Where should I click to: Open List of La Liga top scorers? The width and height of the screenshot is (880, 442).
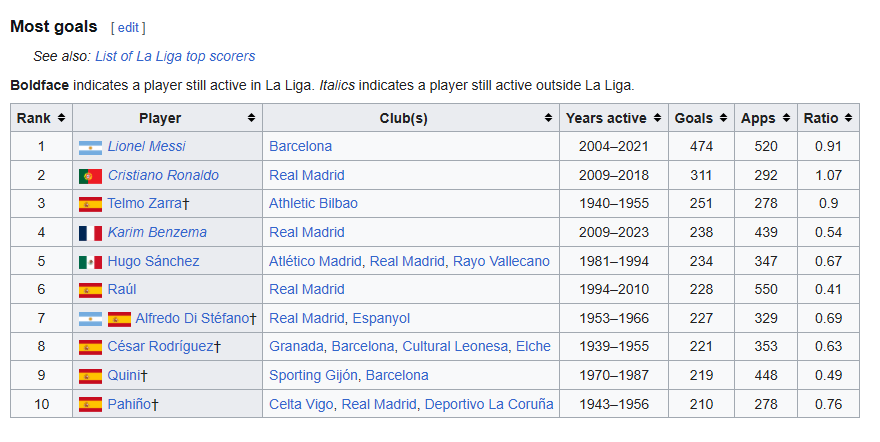(175, 56)
